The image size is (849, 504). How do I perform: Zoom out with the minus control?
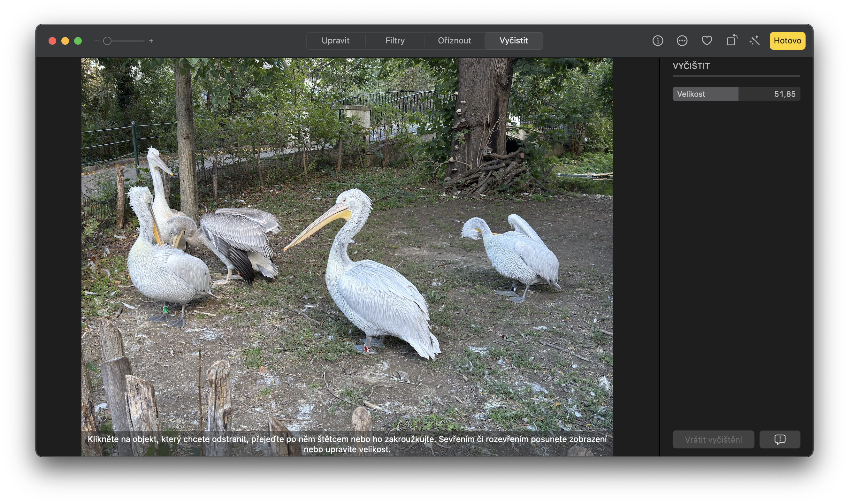coord(97,41)
